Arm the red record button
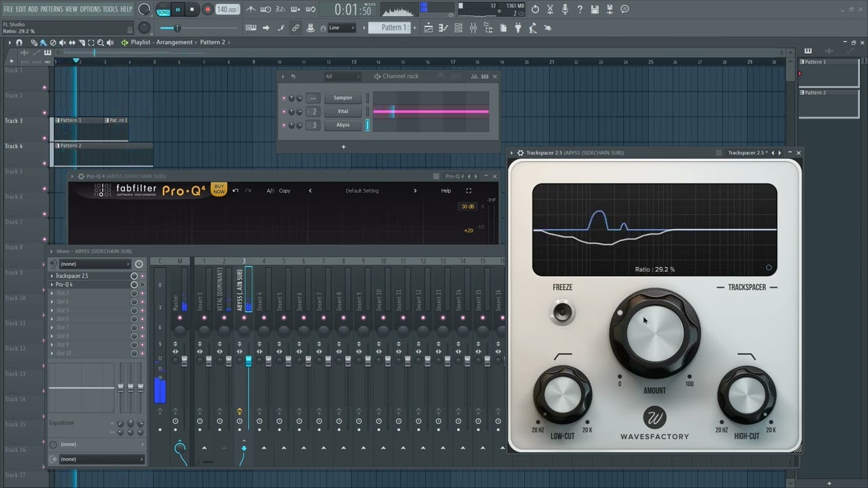This screenshot has width=868, height=488. click(x=208, y=9)
